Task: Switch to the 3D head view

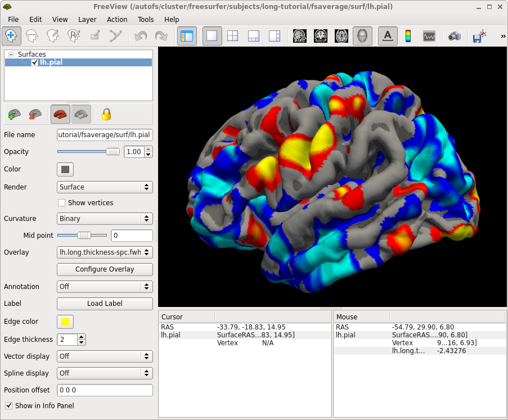Action: point(362,36)
